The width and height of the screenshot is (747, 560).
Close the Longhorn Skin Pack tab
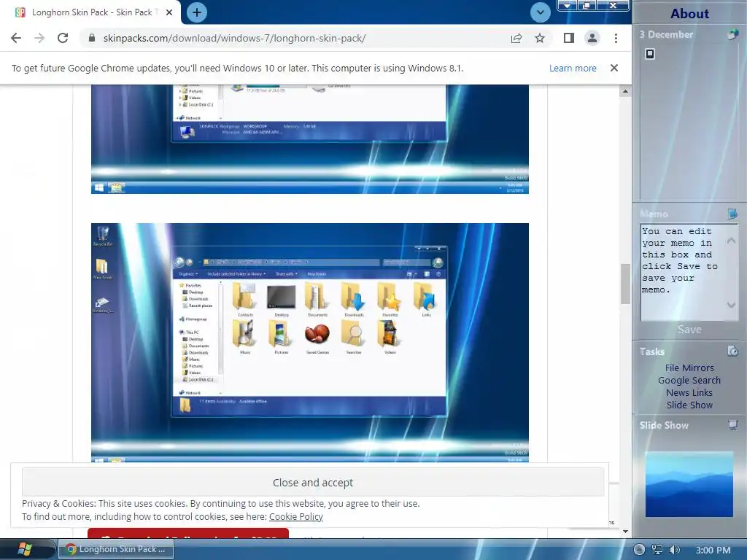tap(169, 12)
